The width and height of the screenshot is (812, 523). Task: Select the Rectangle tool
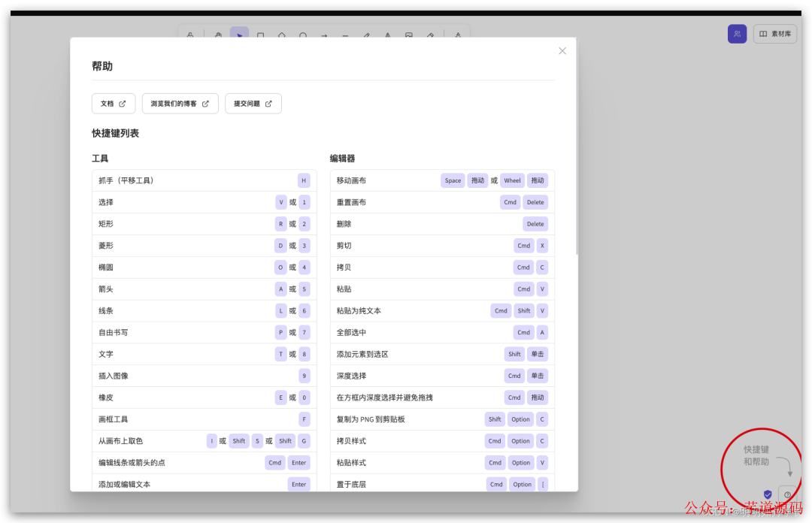coord(260,34)
